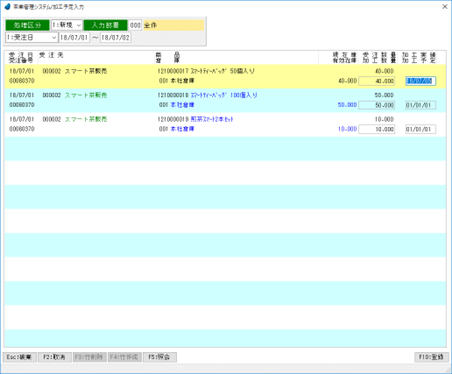Click the F3 row delete button
Screen dimensions: 452x374
point(89,357)
